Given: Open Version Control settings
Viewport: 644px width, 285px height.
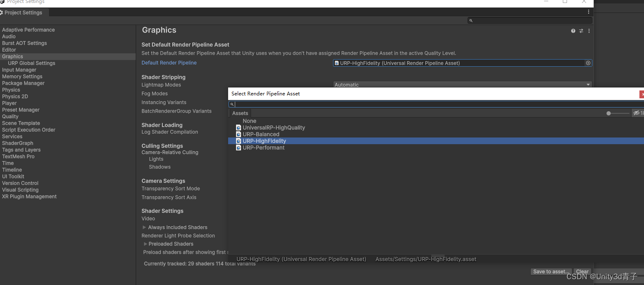Looking at the screenshot, I should pos(20,183).
